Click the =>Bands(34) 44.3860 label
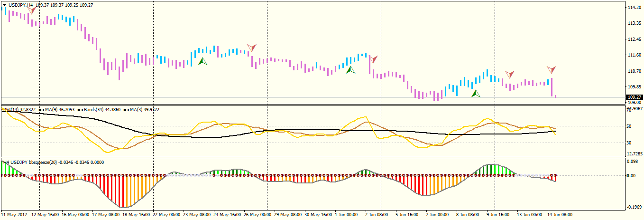Screen dimensions: 644x220 [x=100, y=110]
